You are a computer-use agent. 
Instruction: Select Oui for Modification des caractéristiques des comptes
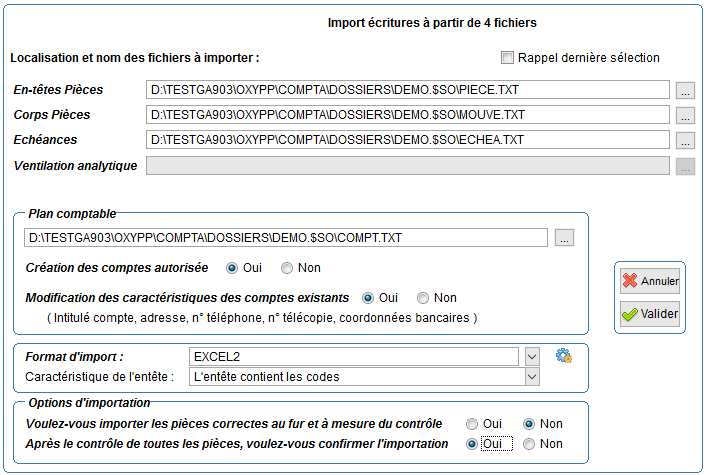(x=367, y=298)
